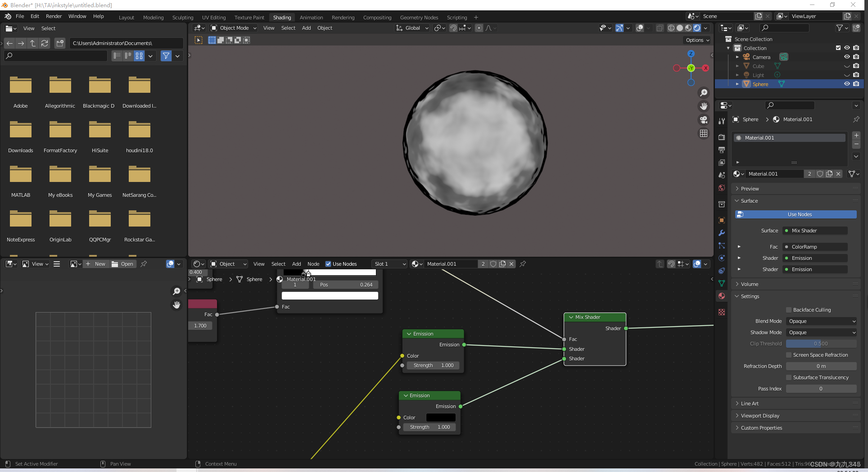
Task: Open the View Layer properties tab
Action: 722,163
